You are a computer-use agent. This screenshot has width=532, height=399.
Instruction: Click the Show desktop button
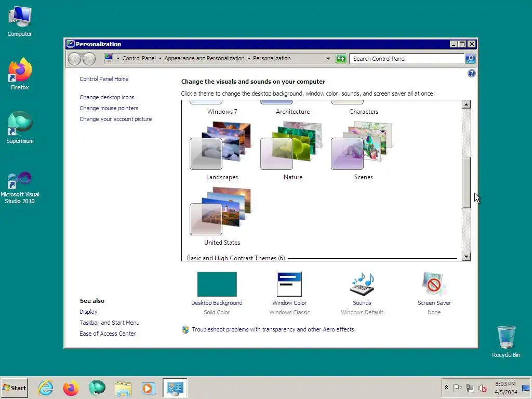pos(526,388)
